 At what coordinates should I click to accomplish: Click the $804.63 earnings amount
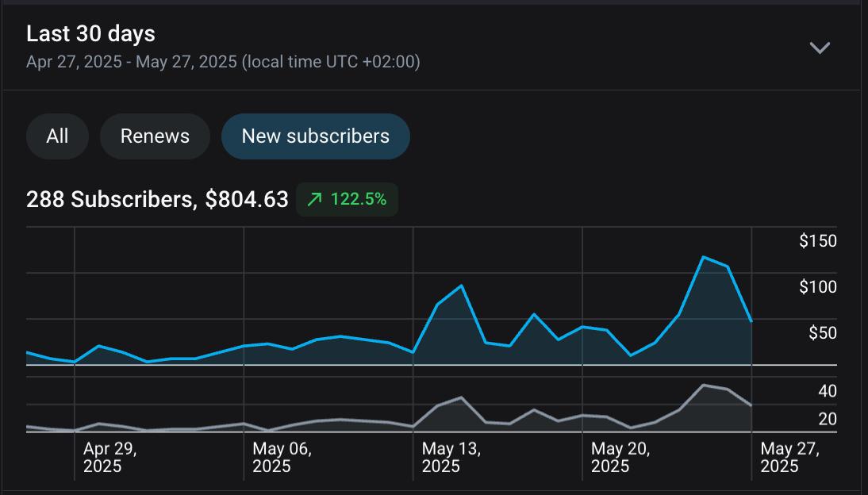click(247, 200)
